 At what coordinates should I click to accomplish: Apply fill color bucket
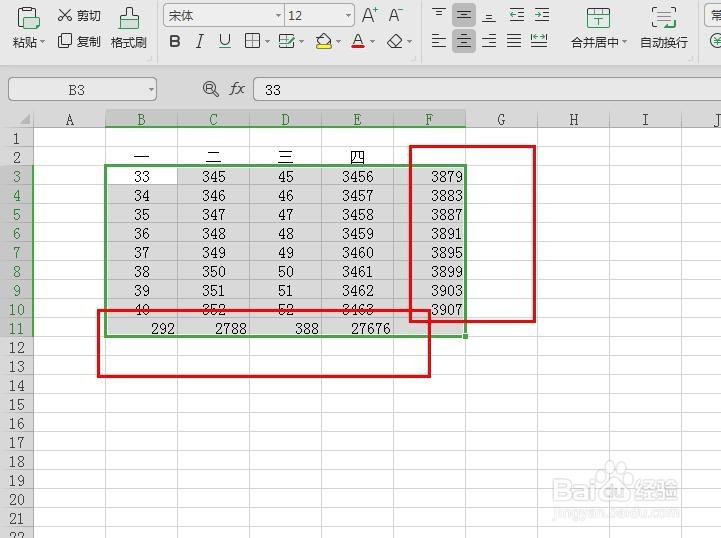(x=324, y=41)
